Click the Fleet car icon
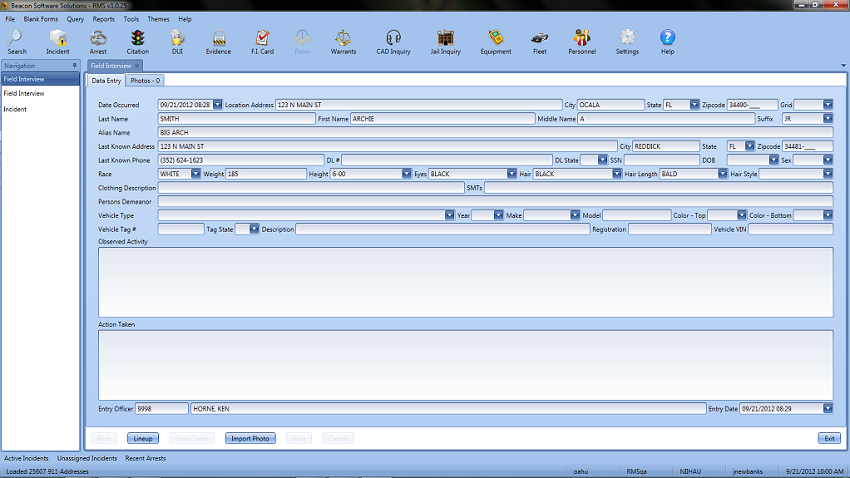850x478 pixels. pos(540,39)
